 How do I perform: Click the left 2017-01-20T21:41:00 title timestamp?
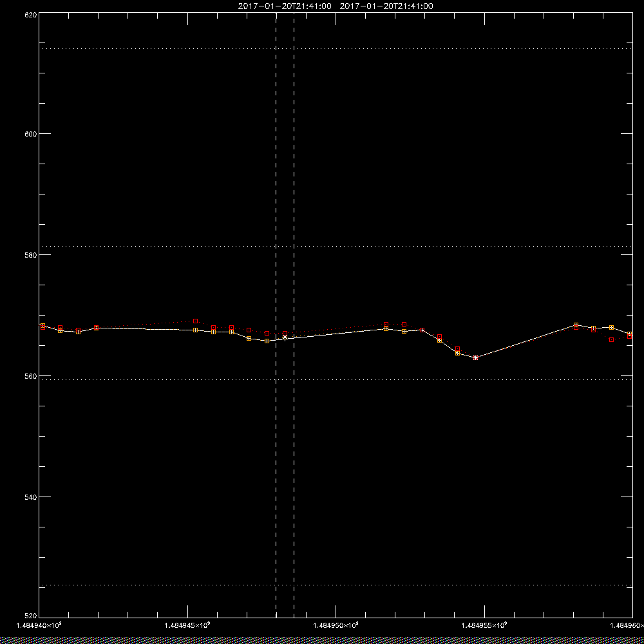[x=285, y=6]
